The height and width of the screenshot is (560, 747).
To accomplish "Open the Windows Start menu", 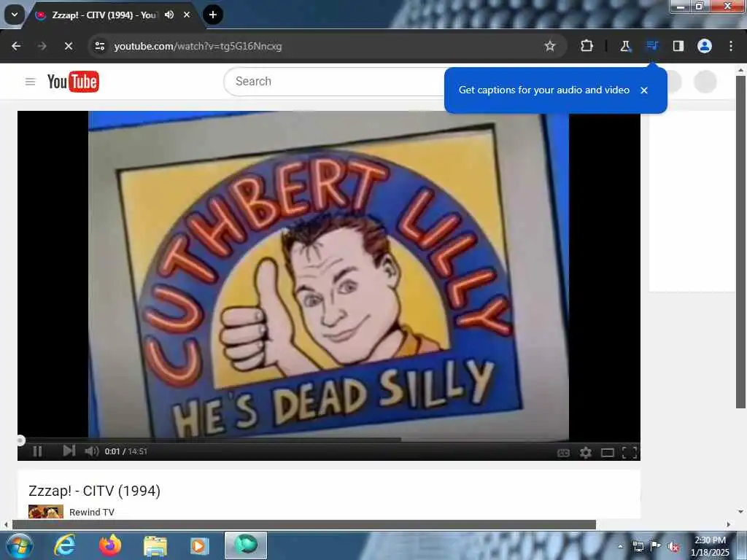I will coord(19,545).
